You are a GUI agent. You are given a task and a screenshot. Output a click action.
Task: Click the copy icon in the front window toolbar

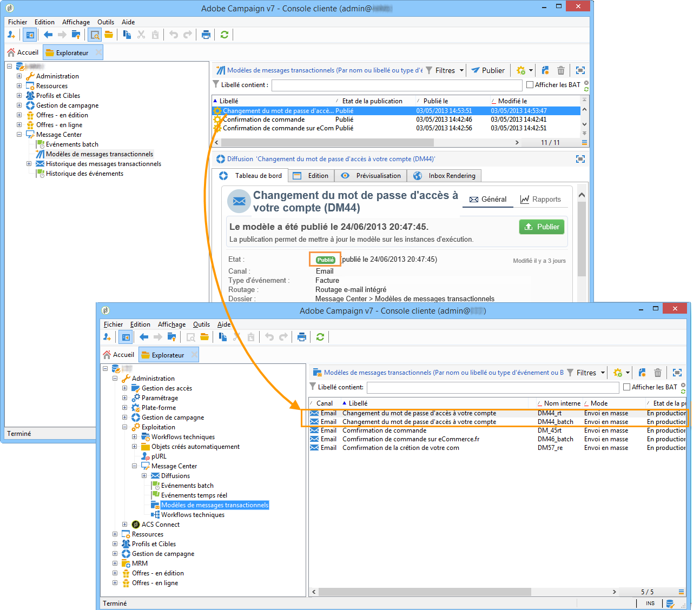click(223, 337)
